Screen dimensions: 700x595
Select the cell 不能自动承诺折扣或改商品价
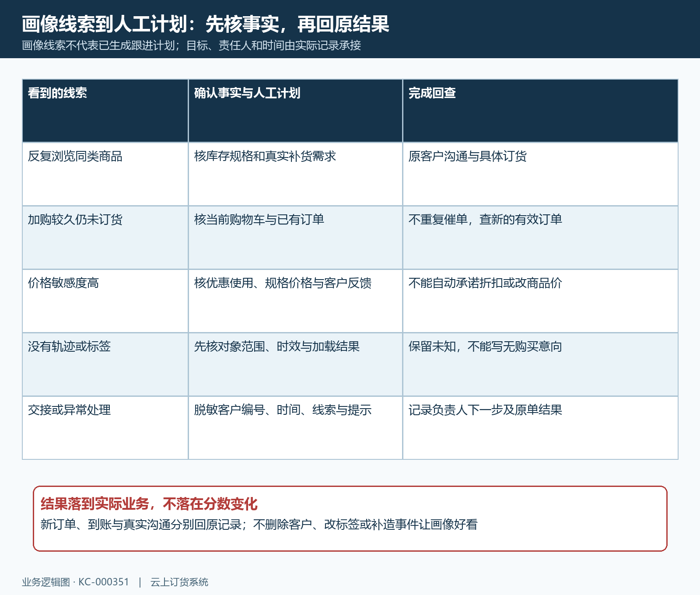(x=540, y=301)
